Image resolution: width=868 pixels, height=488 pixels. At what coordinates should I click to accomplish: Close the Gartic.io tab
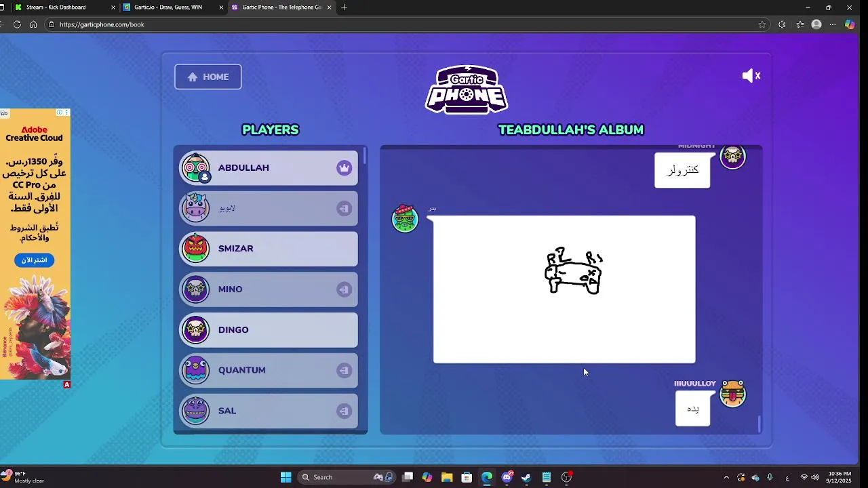(221, 7)
